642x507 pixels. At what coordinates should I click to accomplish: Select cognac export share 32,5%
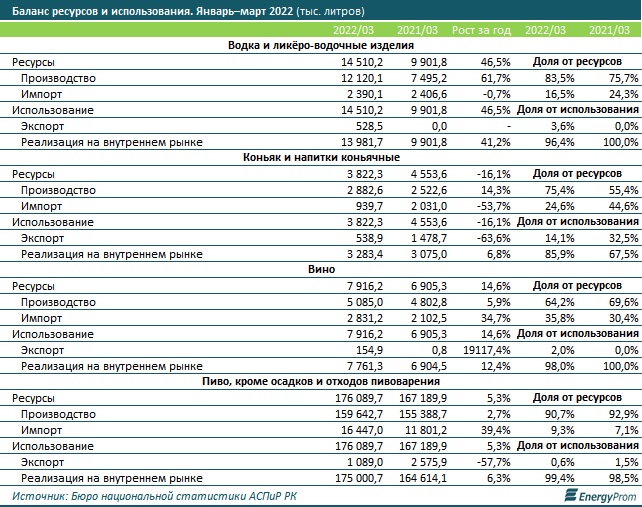tap(623, 238)
